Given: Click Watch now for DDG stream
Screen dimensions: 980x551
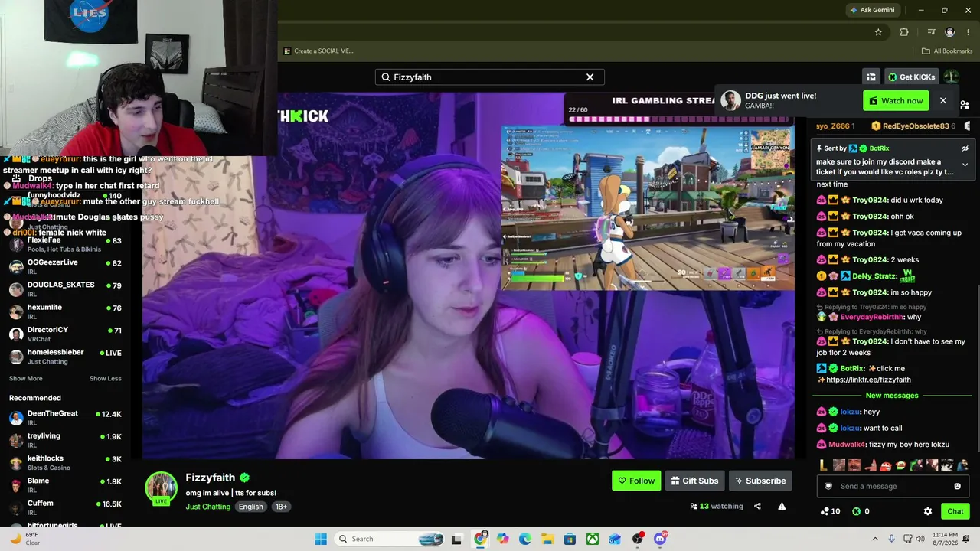Looking at the screenshot, I should tap(896, 101).
